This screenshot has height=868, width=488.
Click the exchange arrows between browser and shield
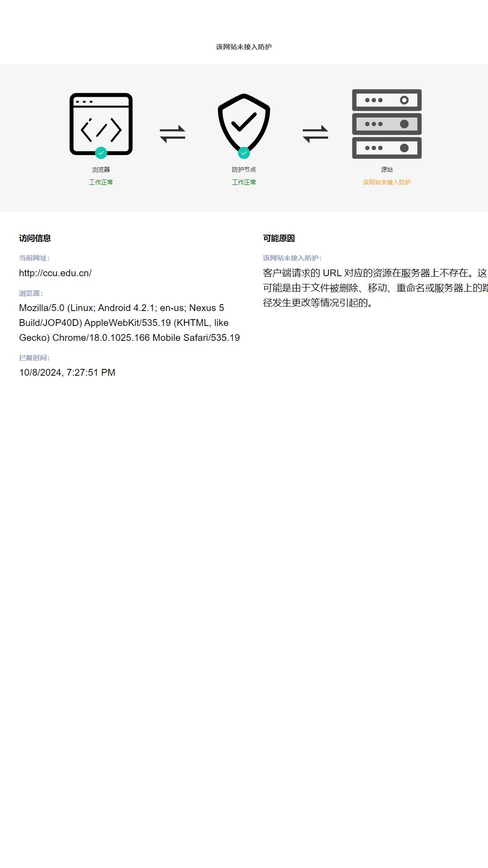(x=173, y=134)
